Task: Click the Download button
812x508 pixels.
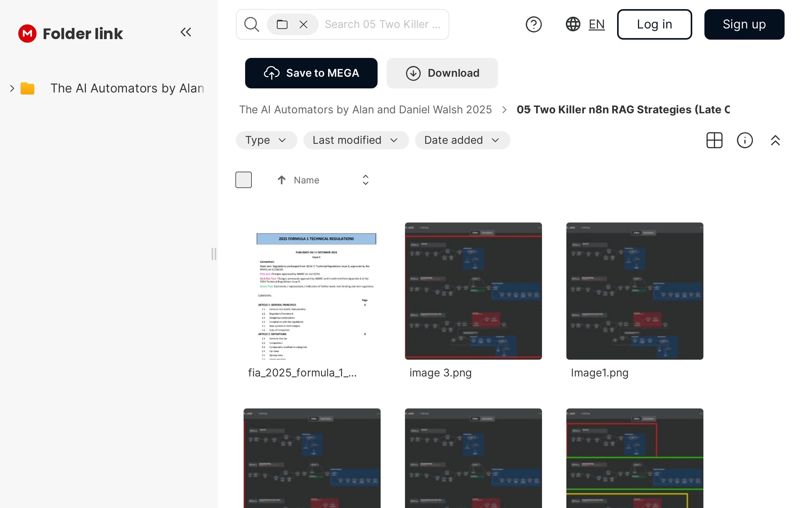Action: (x=442, y=73)
